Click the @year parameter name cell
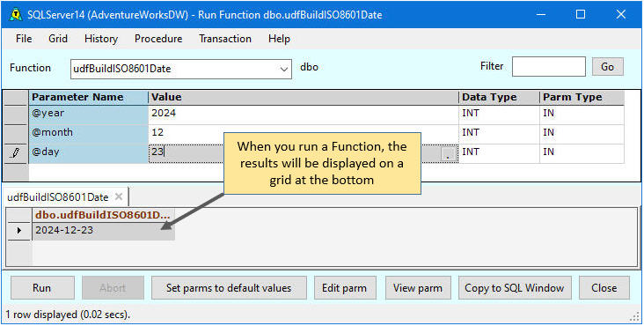The height and width of the screenshot is (326, 644). point(88,115)
